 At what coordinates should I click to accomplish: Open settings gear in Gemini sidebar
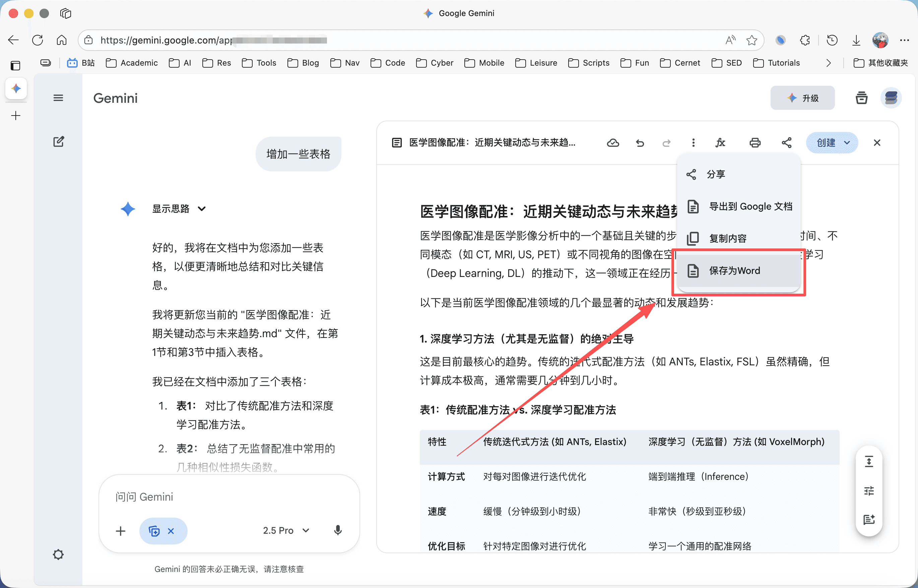[x=58, y=555]
